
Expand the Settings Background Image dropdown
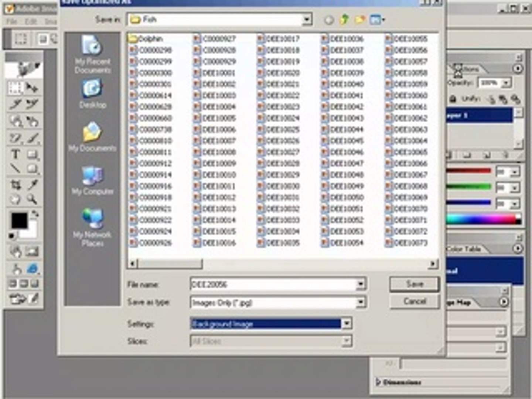coord(346,324)
